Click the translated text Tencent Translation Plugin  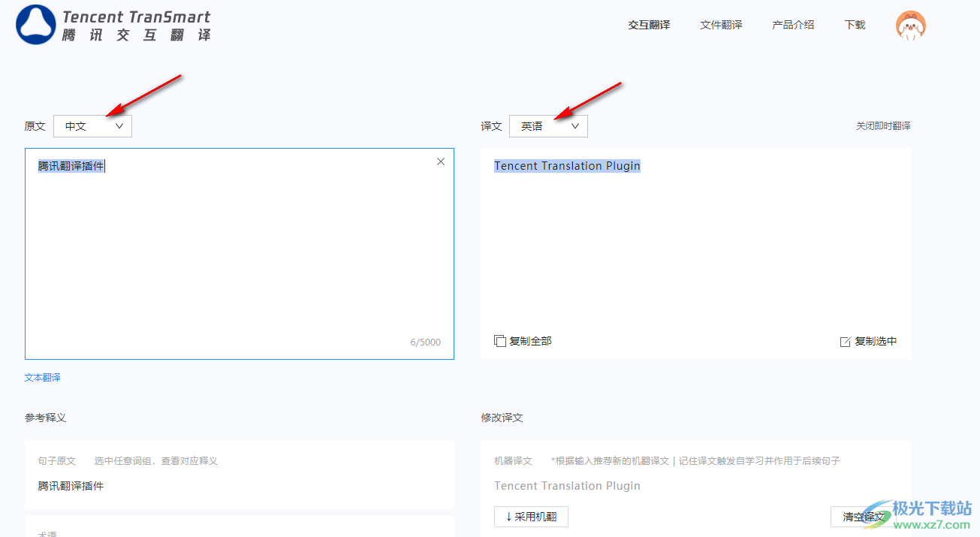[x=567, y=166]
